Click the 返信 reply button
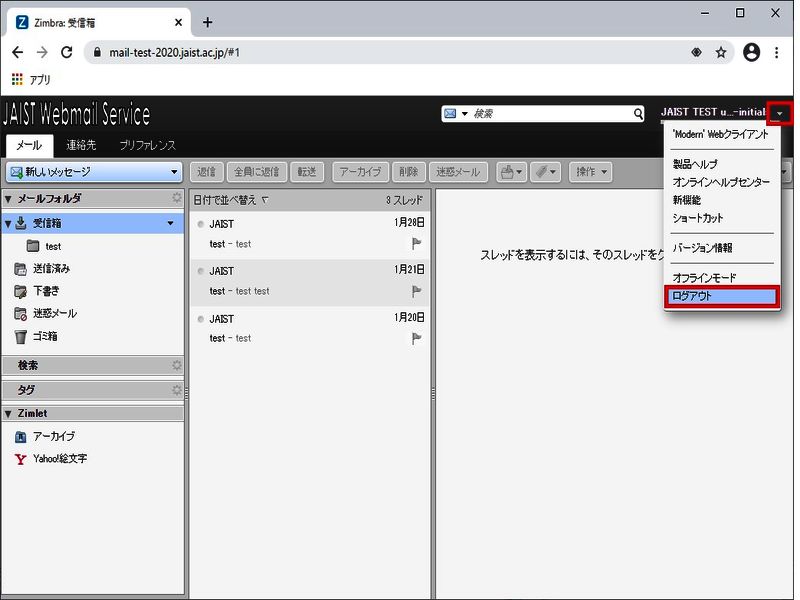The width and height of the screenshot is (800, 600). click(206, 172)
